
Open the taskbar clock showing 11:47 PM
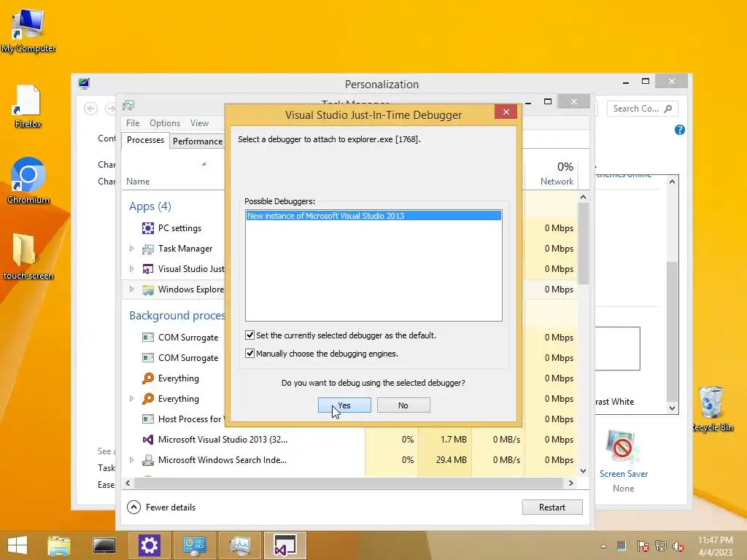(x=715, y=546)
